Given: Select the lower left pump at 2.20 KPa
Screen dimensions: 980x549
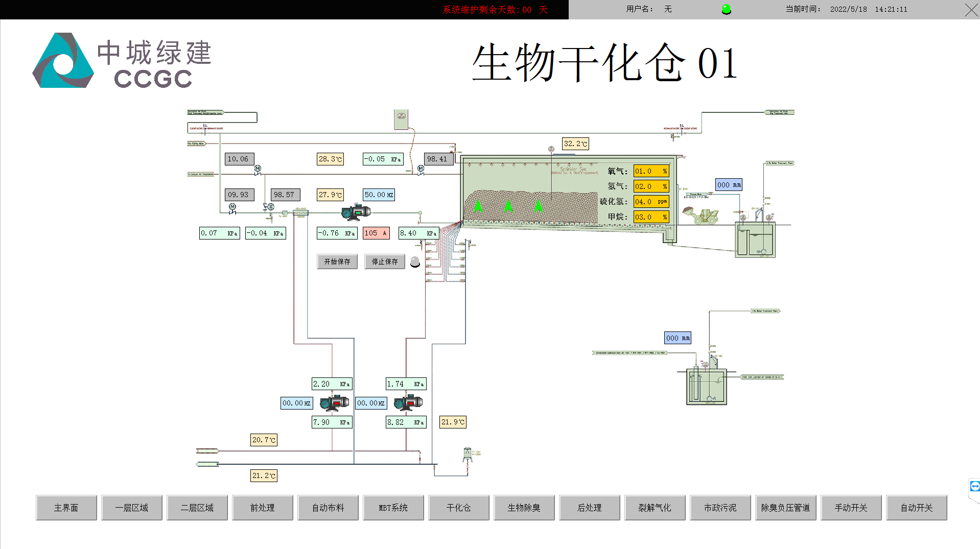Looking at the screenshot, I should click(x=334, y=403).
